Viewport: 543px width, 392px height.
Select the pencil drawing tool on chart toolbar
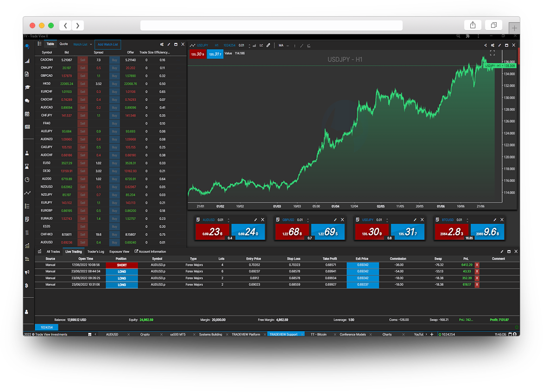[x=268, y=45]
